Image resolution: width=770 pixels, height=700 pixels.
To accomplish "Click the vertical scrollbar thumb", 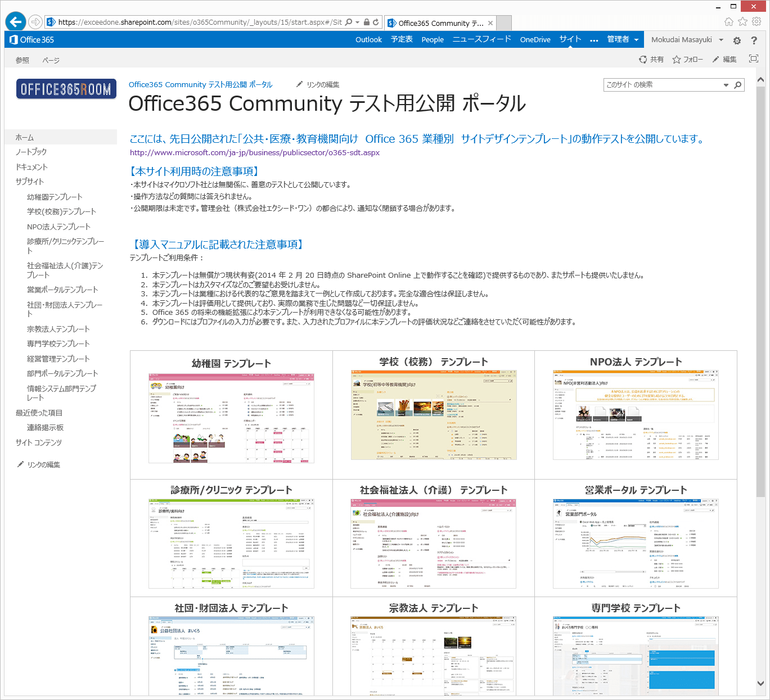I will 760,291.
